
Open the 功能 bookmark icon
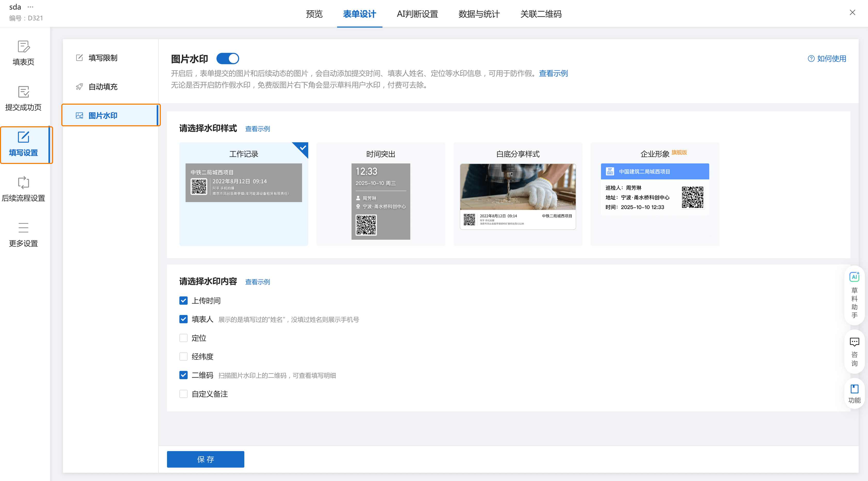tap(854, 389)
